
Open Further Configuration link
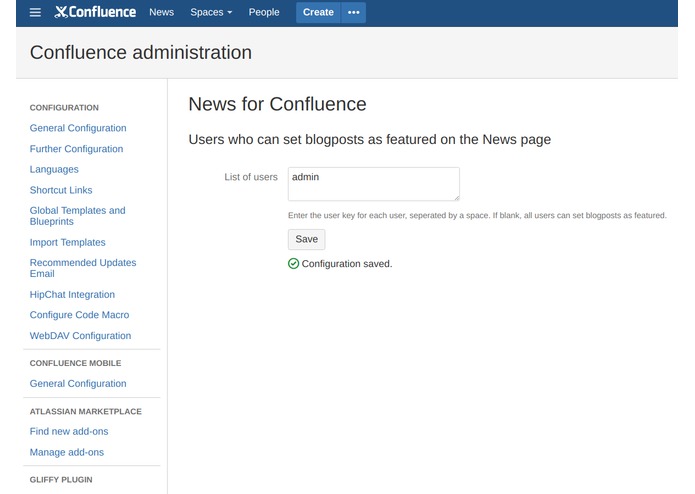click(76, 149)
